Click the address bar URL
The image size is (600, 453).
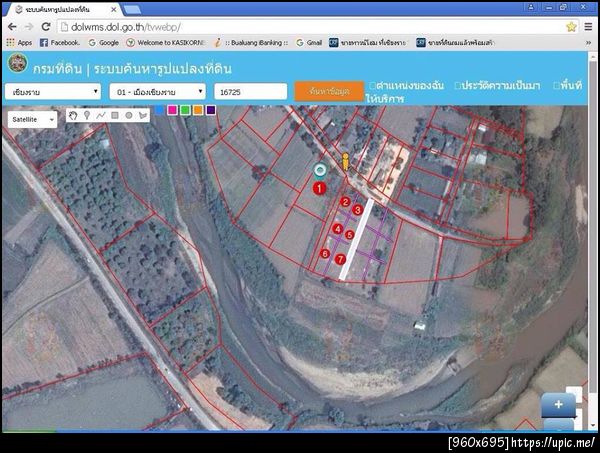126,27
